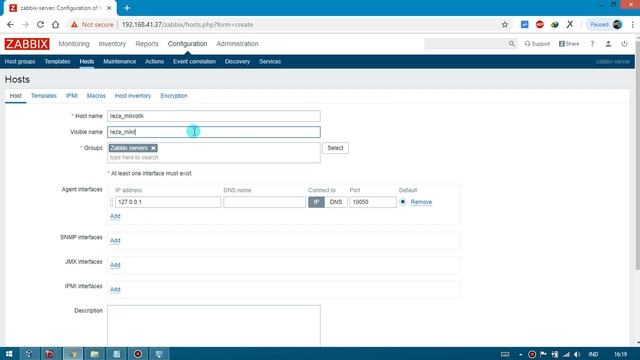Open the Windows Start menu
The width and height of the screenshot is (640, 360).
9,354
